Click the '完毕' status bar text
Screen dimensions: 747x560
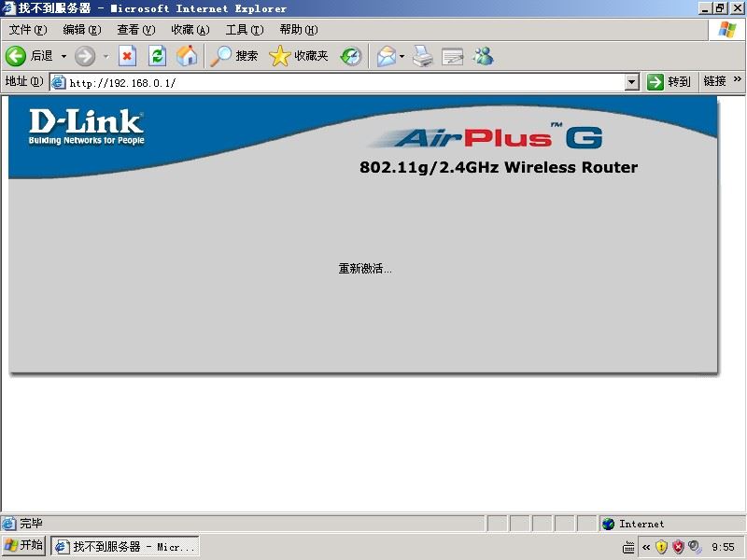[x=32, y=524]
